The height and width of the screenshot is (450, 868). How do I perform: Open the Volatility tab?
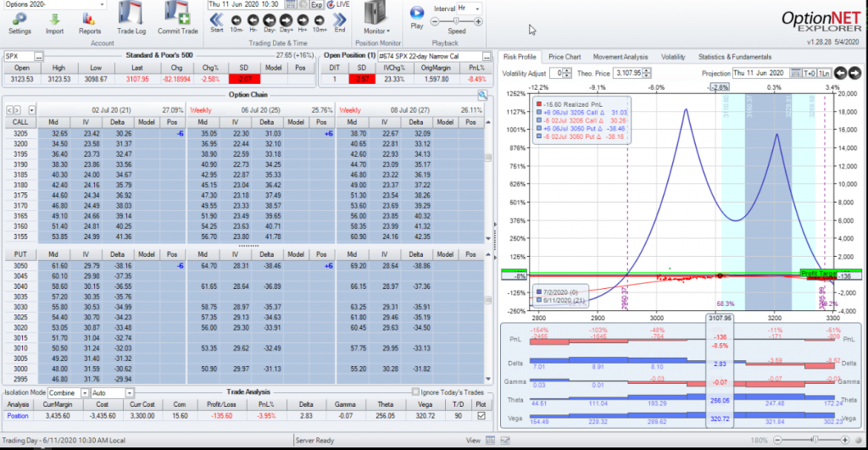coord(673,57)
